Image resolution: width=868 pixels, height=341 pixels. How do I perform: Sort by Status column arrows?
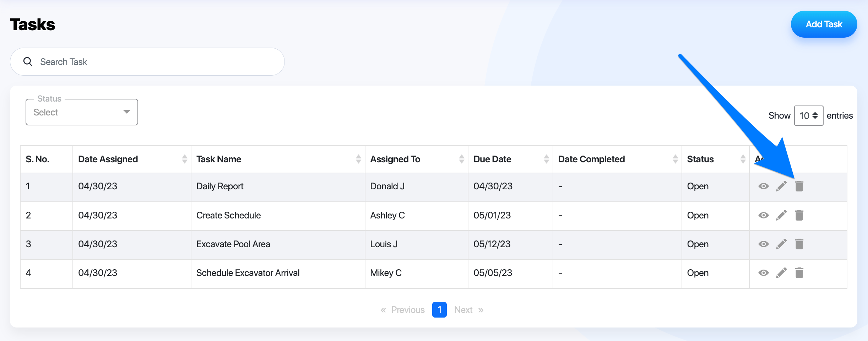743,159
